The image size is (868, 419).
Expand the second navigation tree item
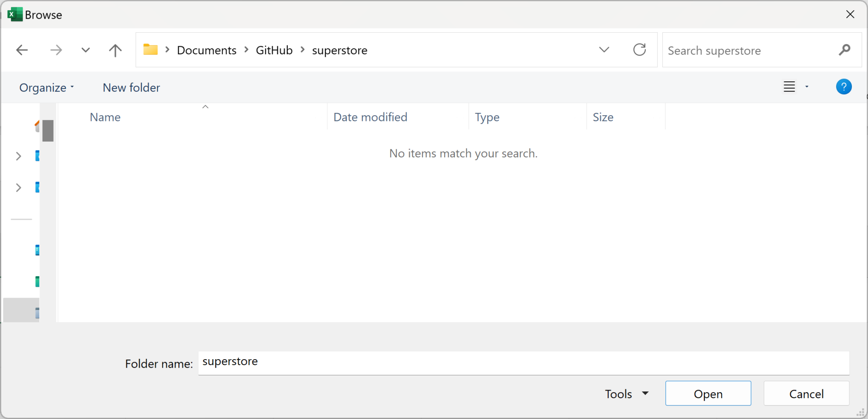19,187
